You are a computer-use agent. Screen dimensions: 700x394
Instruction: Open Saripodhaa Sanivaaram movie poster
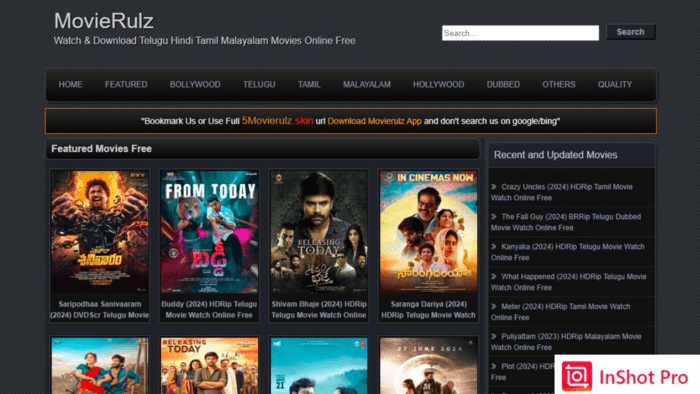pyautogui.click(x=100, y=232)
